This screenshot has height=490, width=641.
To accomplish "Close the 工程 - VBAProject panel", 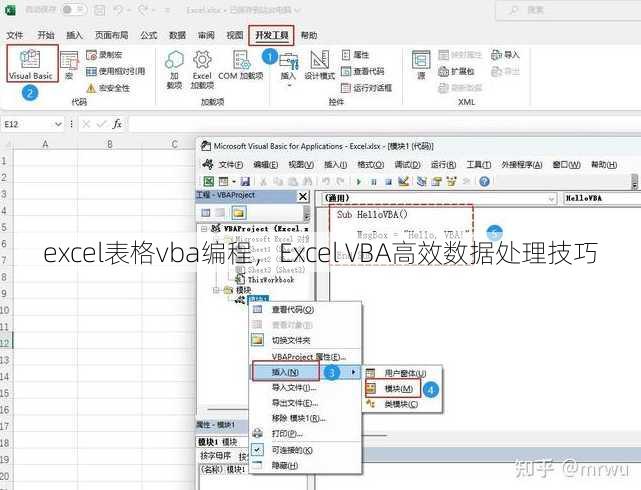I will point(303,197).
